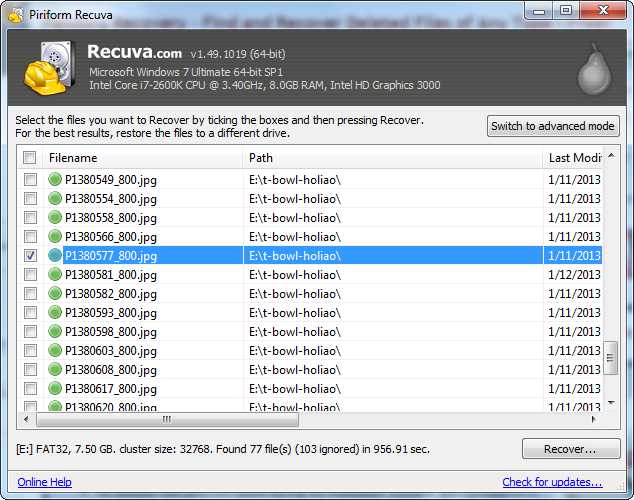Screen dimensions: 634x500
Task: Select filename P1380603_800.jpg
Action: pos(111,351)
